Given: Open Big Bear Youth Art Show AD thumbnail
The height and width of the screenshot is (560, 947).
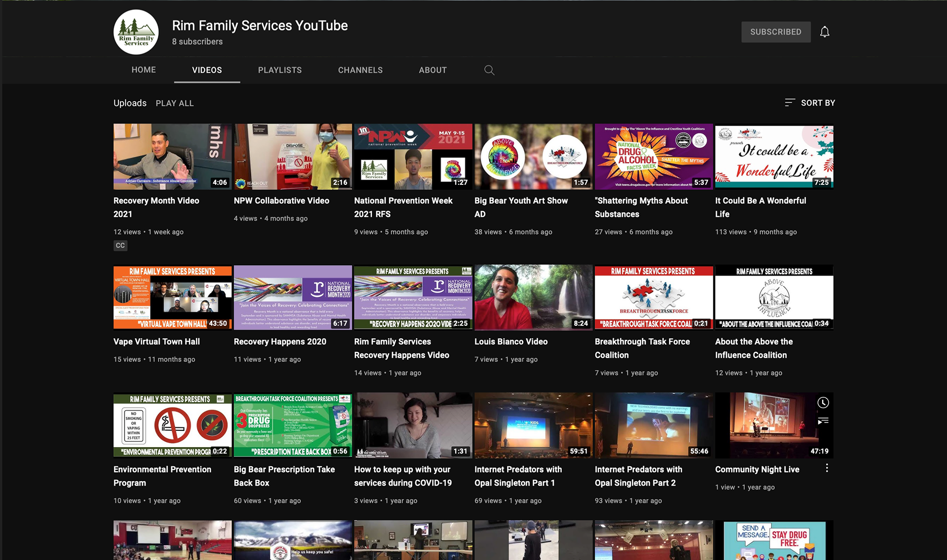Looking at the screenshot, I should point(533,157).
